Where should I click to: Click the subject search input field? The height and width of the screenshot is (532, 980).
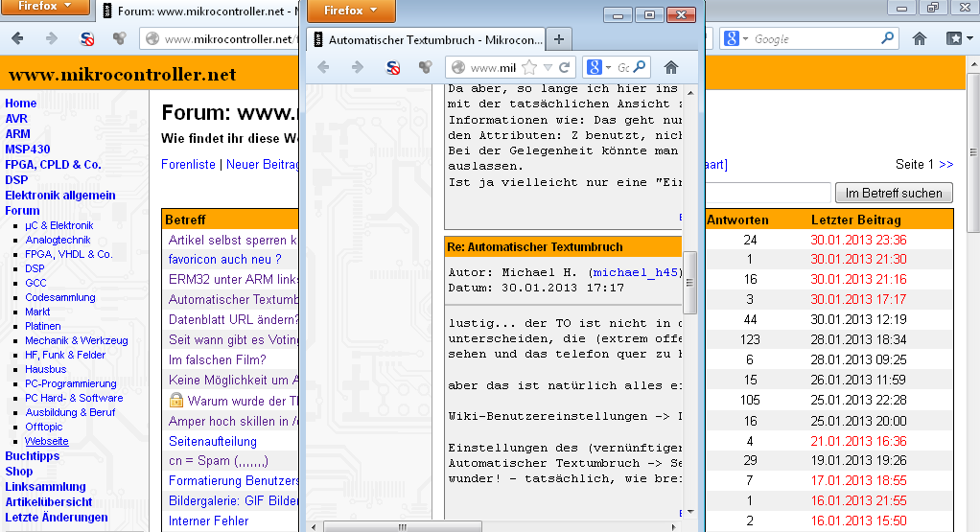coord(768,193)
